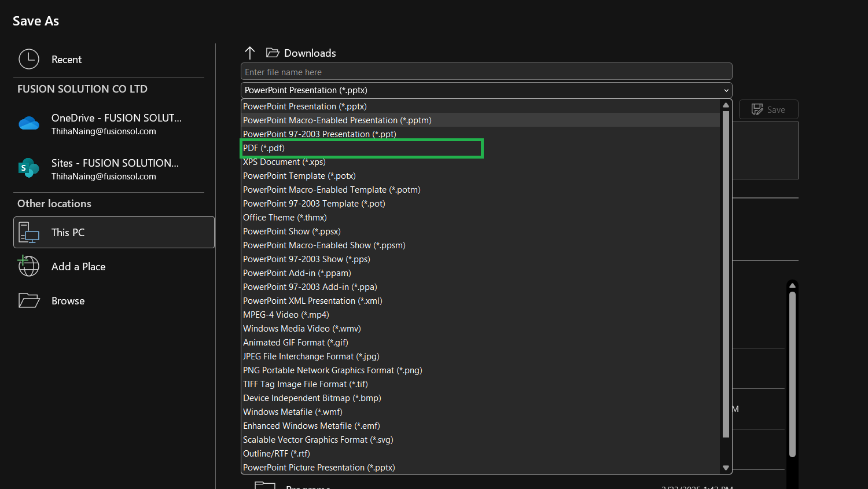
Task: Choose PowerPoint Macro-Enabled Presentation (*.pptm)
Action: pos(481,120)
